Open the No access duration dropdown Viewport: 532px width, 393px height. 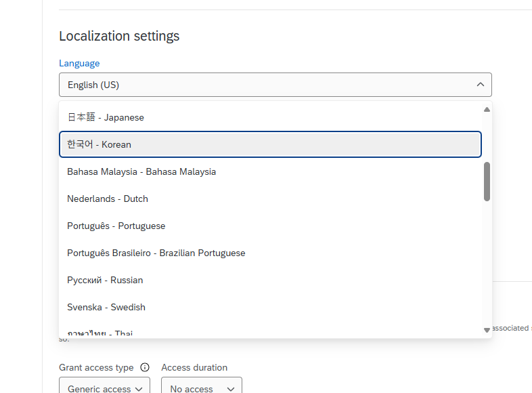tap(202, 386)
